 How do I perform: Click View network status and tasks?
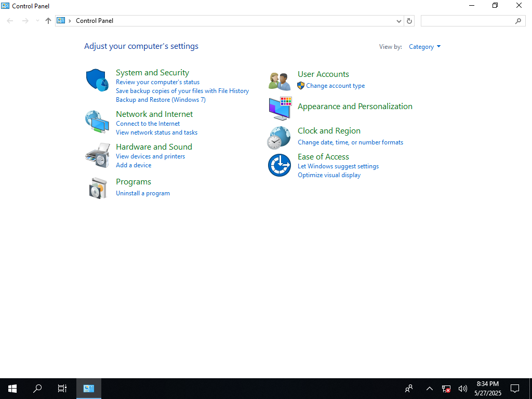pyautogui.click(x=157, y=132)
